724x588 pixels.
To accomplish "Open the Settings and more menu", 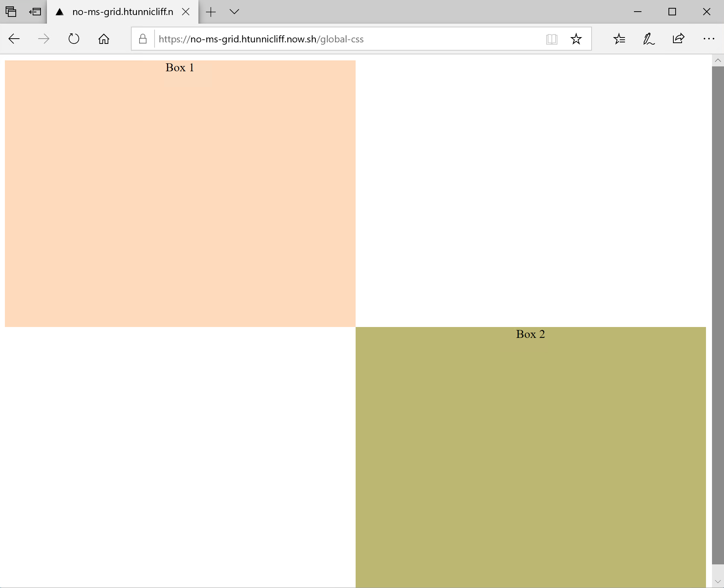I will [709, 39].
